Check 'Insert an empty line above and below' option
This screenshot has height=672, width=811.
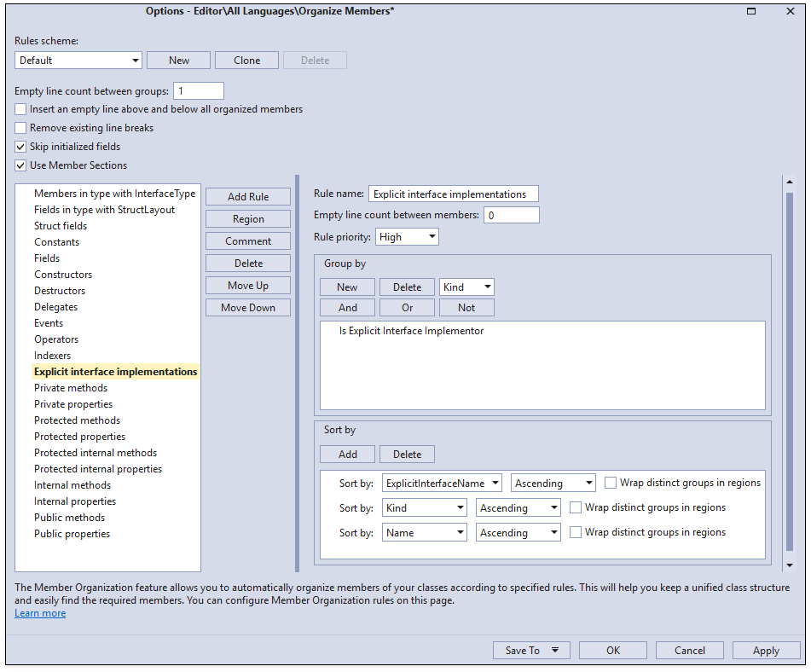tap(20, 109)
